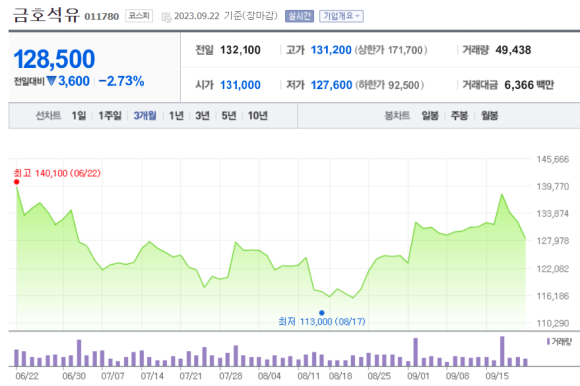
Task: Click the down arrow icon beside 3,600
Action: 51,81
